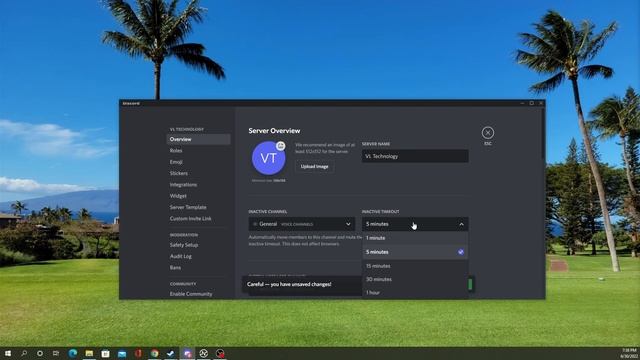Click the upload badge on the VT server icon
The width and height of the screenshot is (640, 360).
click(280, 146)
